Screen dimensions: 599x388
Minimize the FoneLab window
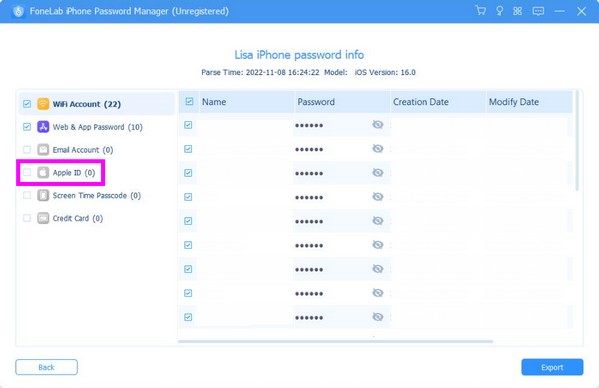click(x=560, y=11)
